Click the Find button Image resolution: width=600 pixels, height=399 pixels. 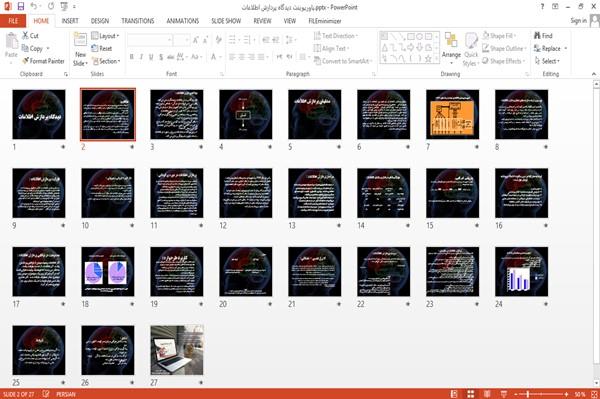[543, 36]
